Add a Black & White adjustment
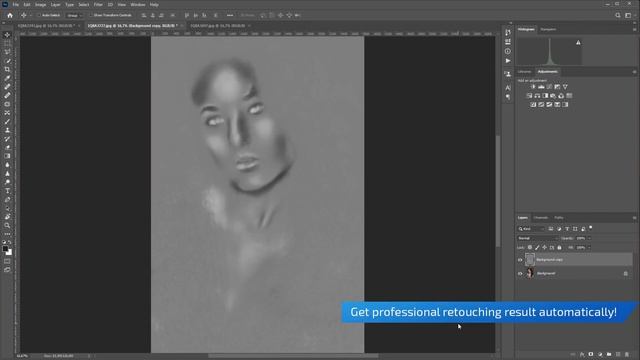This screenshot has height=360, width=640. tap(545, 96)
